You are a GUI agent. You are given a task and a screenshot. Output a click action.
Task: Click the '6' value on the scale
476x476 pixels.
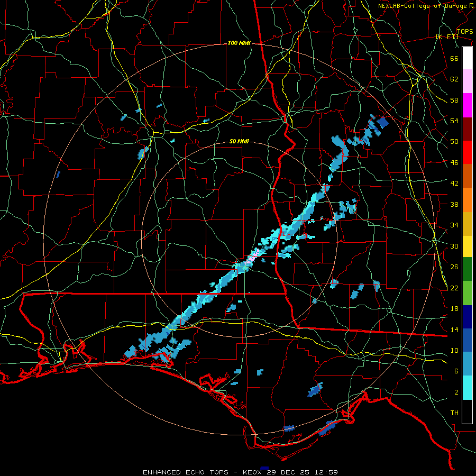coord(456,371)
